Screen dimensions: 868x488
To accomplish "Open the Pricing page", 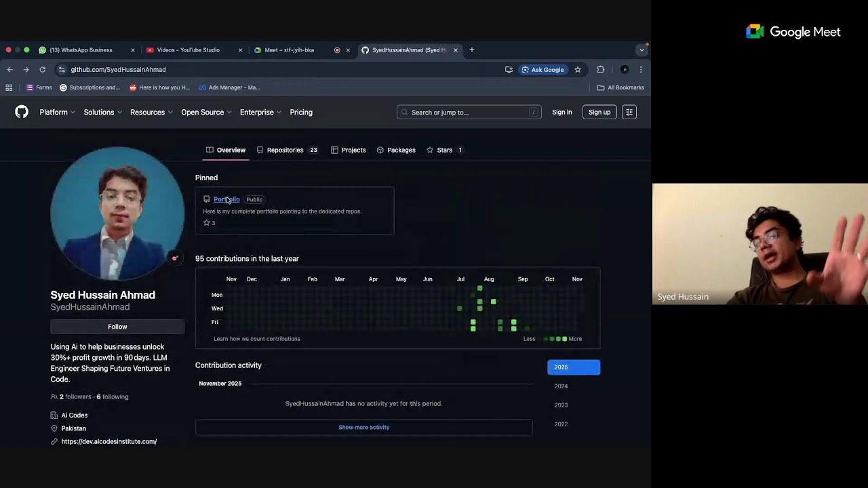I will (x=301, y=112).
